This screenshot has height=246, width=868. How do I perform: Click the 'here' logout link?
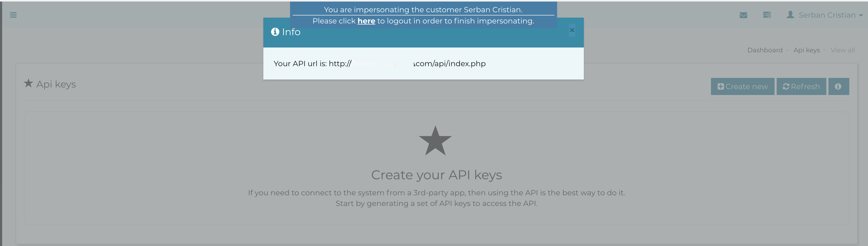pyautogui.click(x=366, y=21)
